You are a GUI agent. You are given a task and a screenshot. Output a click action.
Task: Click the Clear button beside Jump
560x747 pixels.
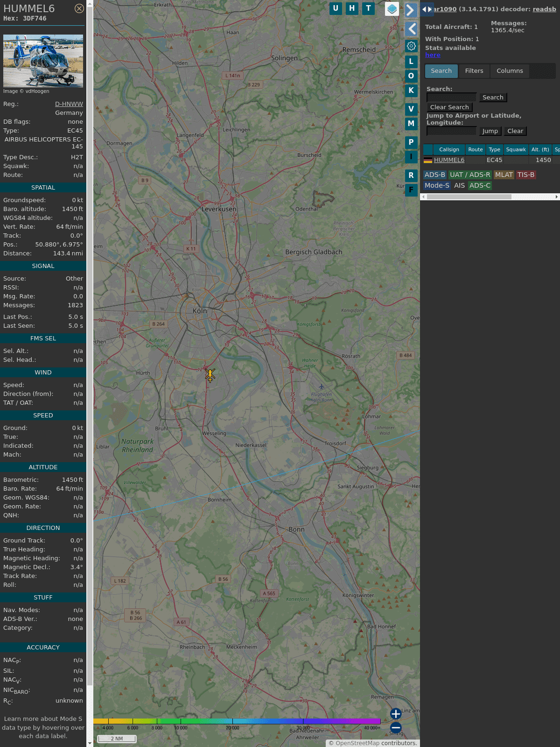[515, 131]
